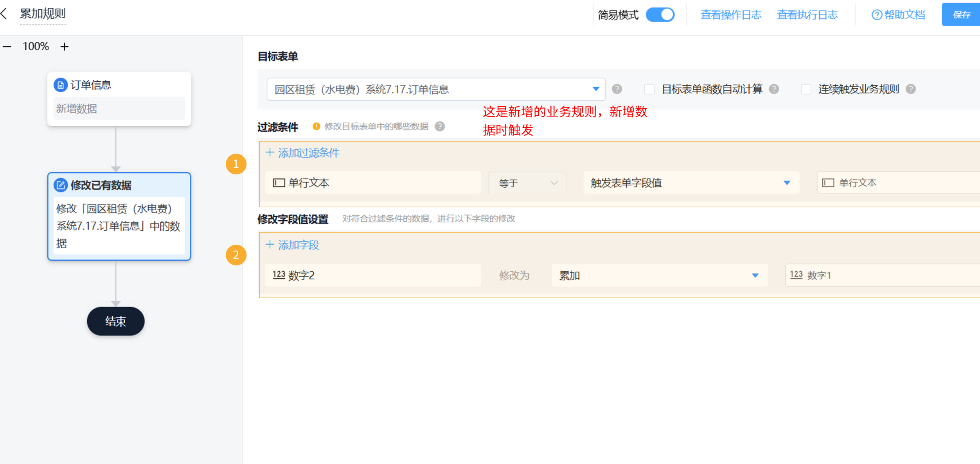
Task: Click left 单行文本 filter field
Action: [373, 183]
